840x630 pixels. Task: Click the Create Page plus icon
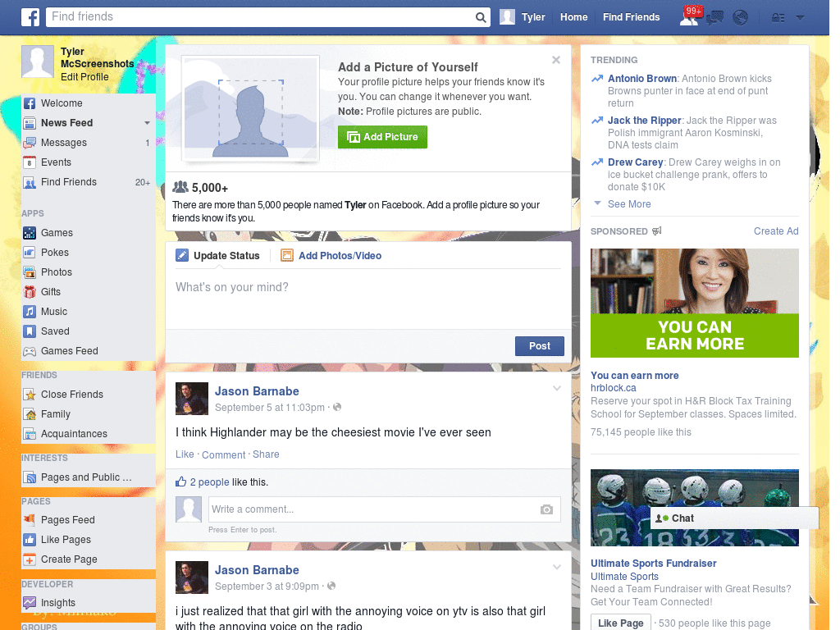click(x=30, y=559)
